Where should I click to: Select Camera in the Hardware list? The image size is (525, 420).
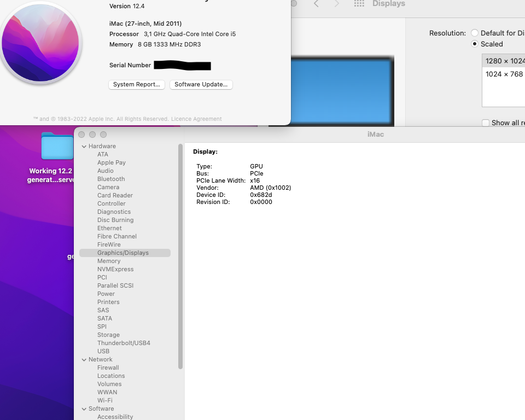click(x=108, y=187)
